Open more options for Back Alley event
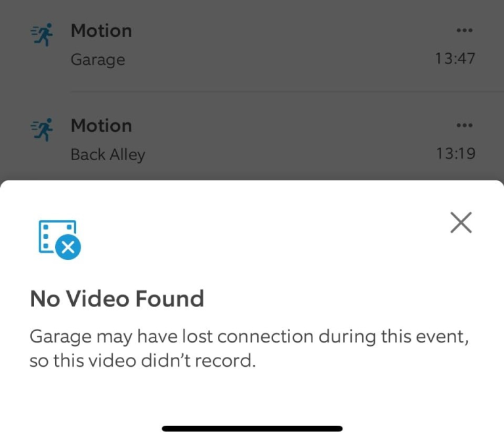 pos(463,125)
